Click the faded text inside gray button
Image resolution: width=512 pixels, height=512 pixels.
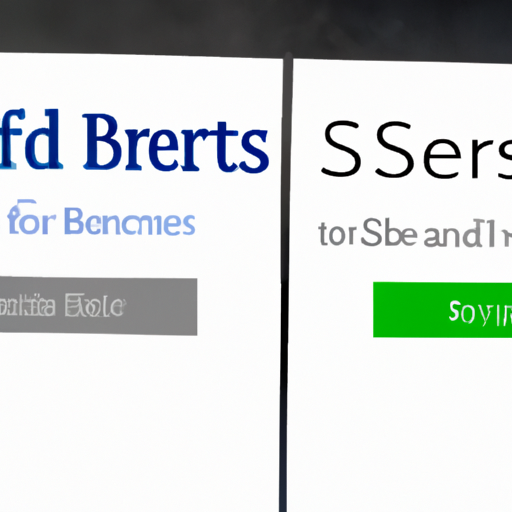point(62,305)
